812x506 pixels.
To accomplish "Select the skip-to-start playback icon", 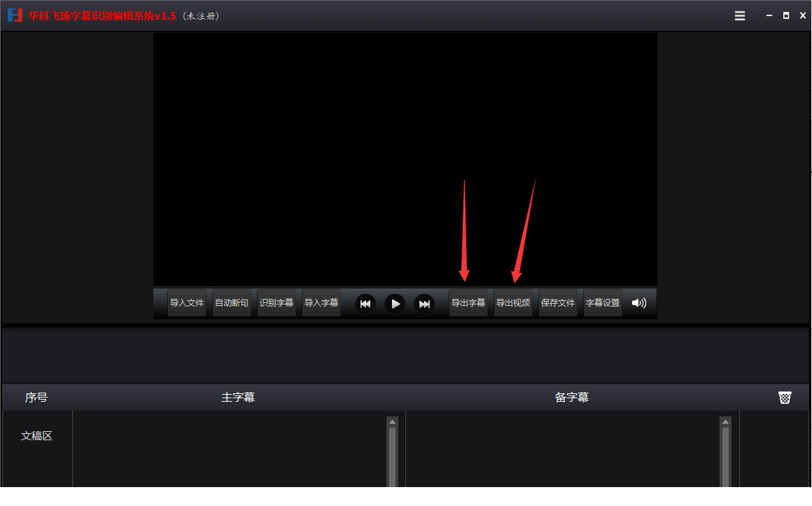I will click(x=365, y=304).
